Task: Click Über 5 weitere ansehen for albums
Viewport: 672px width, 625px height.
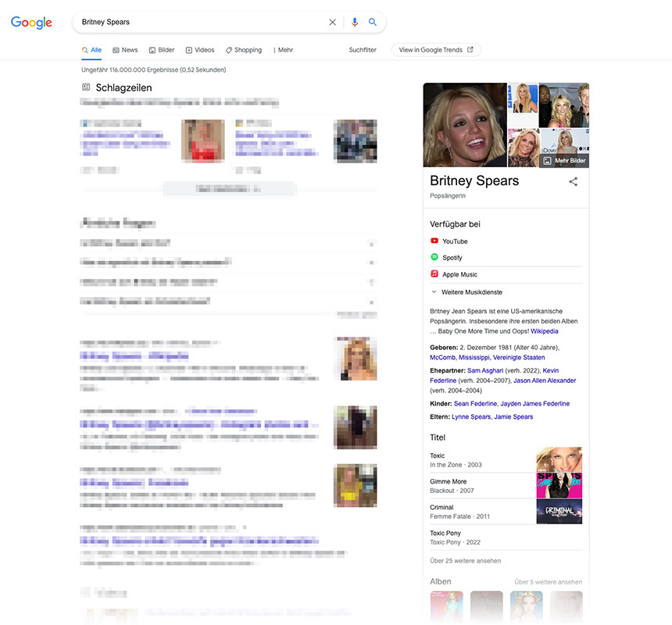Action: pyautogui.click(x=548, y=582)
